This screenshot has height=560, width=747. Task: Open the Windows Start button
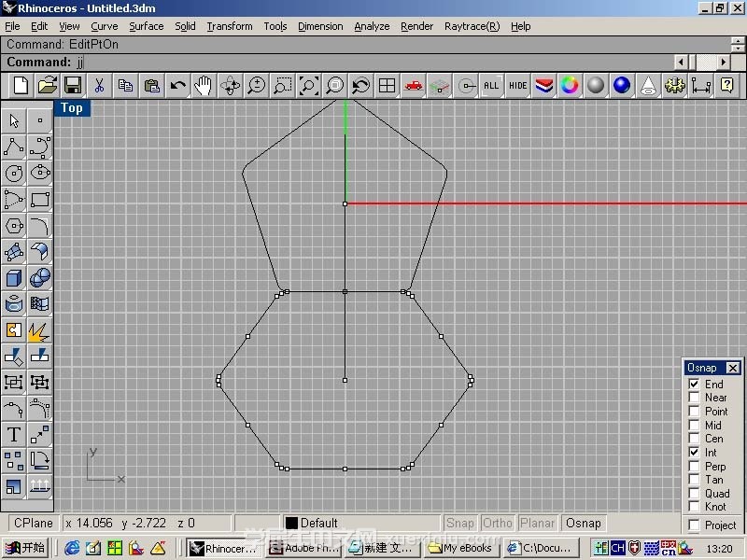pos(25,548)
